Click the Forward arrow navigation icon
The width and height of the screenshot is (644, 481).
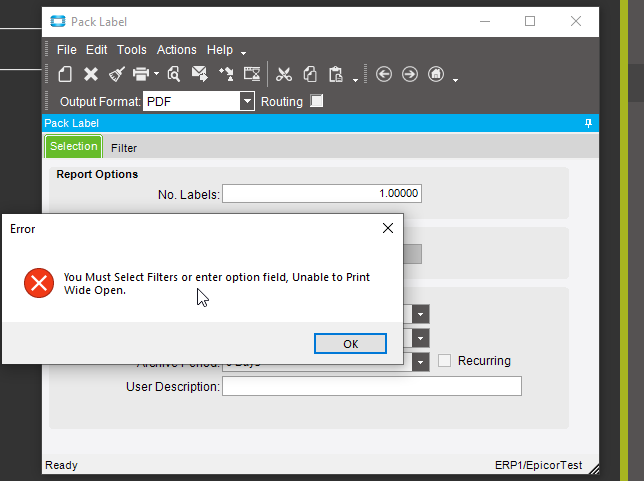click(410, 74)
